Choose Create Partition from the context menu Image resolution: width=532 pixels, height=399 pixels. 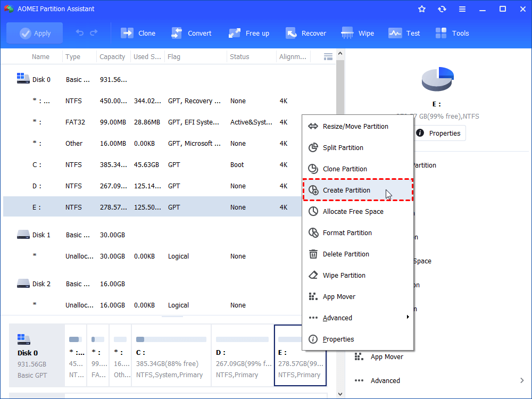(x=346, y=190)
